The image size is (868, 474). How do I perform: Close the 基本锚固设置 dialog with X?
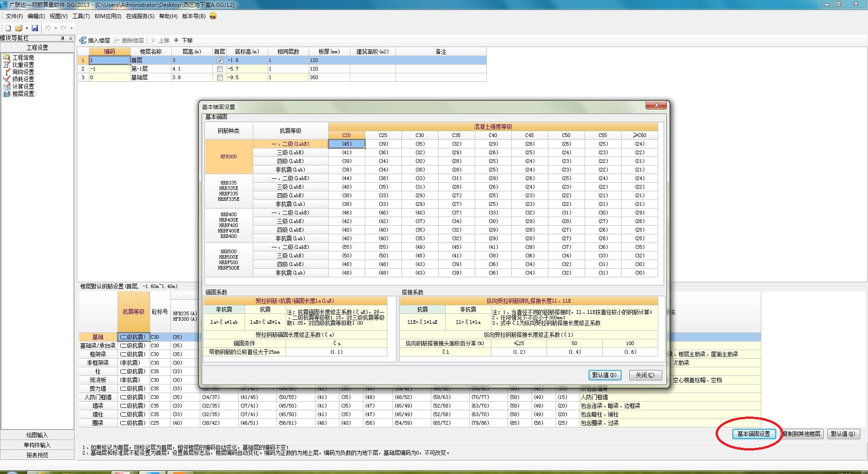(x=656, y=105)
